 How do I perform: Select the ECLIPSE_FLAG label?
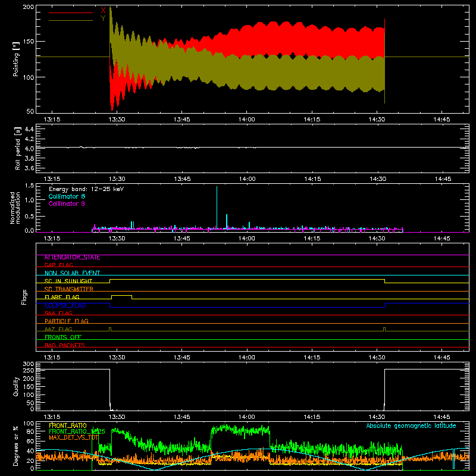[65, 305]
